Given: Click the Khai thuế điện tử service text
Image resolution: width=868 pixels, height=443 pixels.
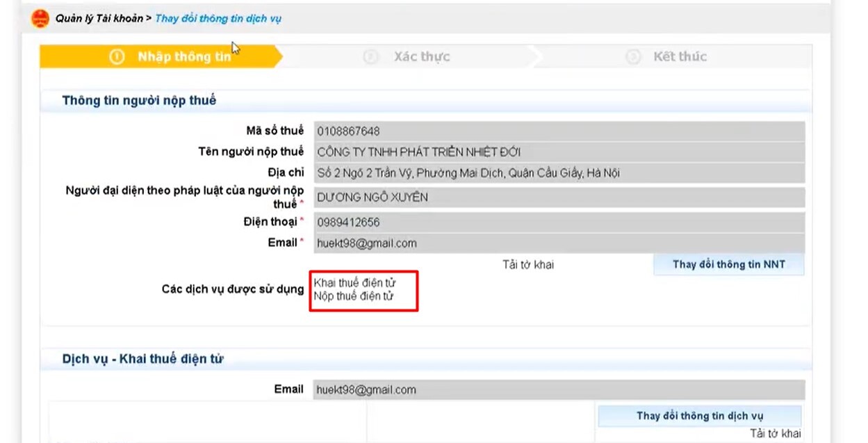Looking at the screenshot, I should 354,283.
